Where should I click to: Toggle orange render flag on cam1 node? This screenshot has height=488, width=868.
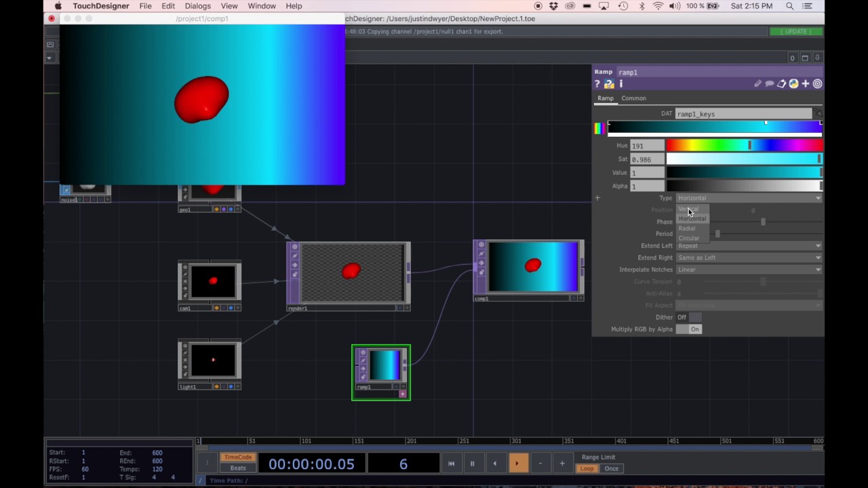click(x=216, y=308)
